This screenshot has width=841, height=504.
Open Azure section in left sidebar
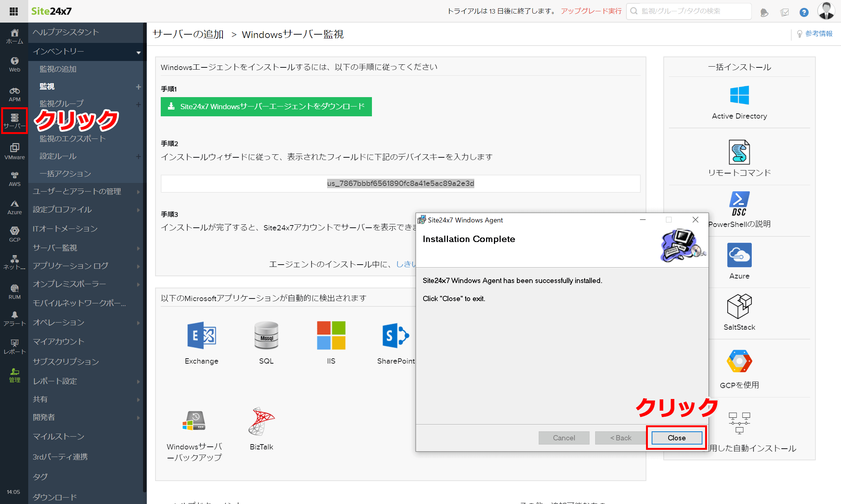point(14,207)
